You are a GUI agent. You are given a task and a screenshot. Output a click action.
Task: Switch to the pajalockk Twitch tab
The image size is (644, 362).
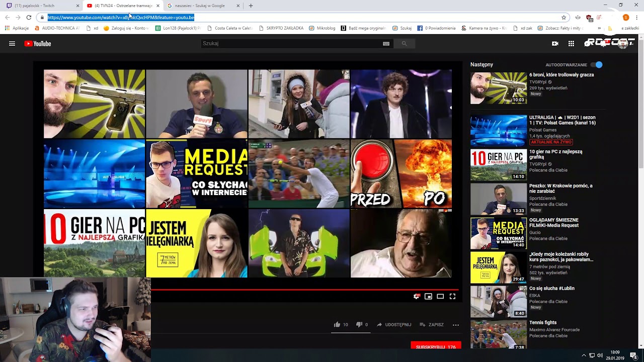point(43,6)
